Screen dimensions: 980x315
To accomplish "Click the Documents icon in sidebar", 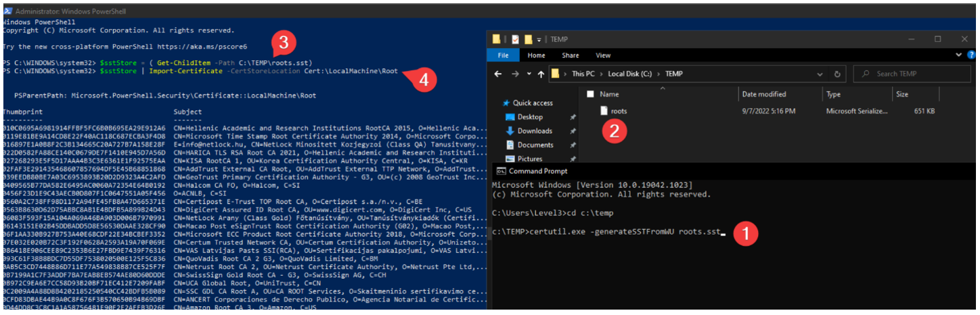I will tap(510, 145).
